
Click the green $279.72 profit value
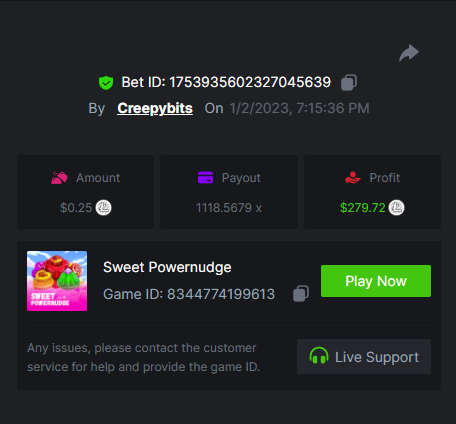[x=363, y=208]
